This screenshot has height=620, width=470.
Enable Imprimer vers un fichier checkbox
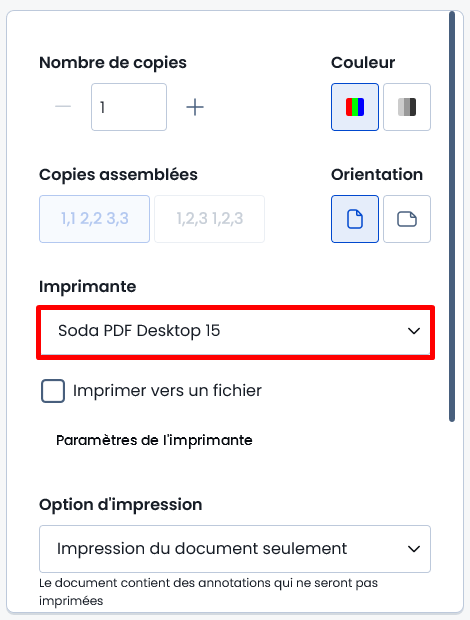pos(53,391)
